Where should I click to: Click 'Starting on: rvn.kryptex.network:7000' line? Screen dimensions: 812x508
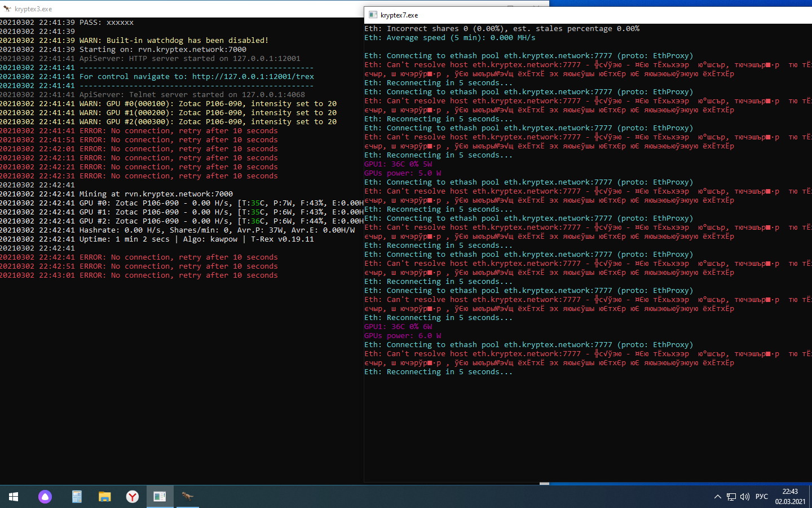point(123,50)
